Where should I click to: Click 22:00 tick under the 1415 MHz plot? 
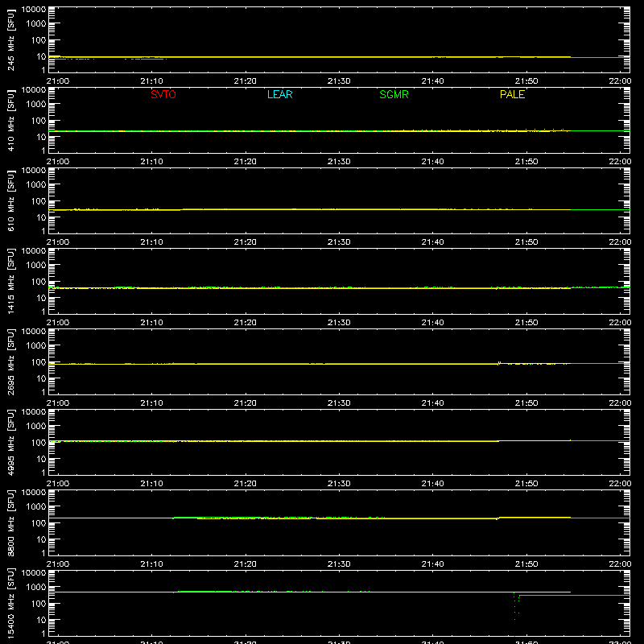(620, 323)
